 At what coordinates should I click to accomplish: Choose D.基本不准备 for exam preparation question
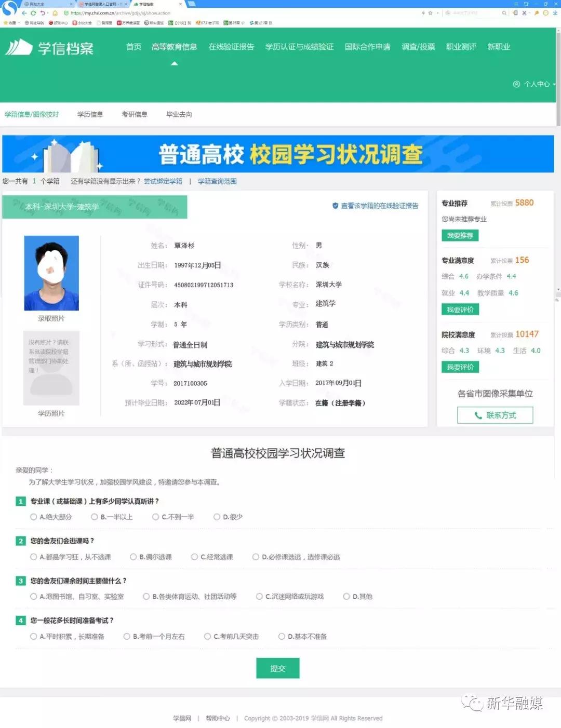point(281,636)
